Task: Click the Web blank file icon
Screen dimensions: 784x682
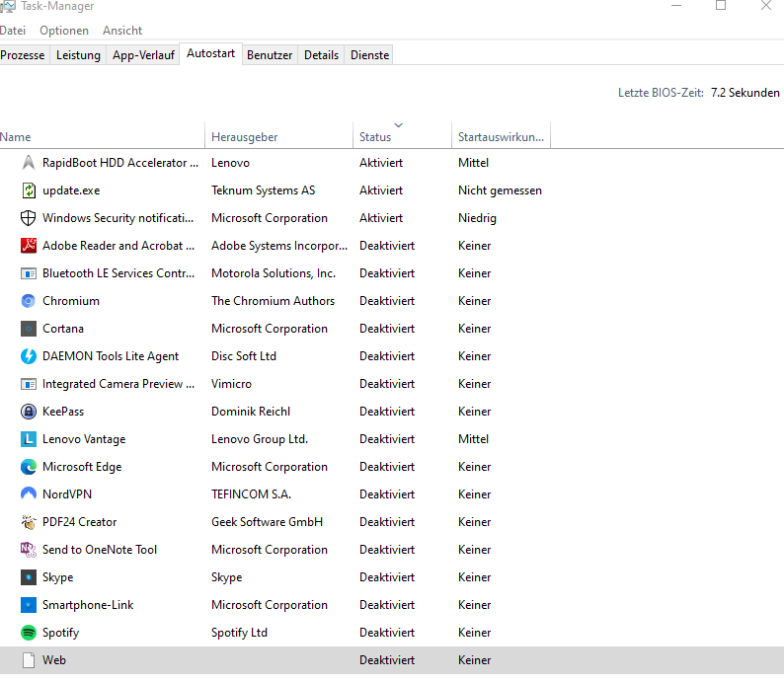Action: [29, 660]
